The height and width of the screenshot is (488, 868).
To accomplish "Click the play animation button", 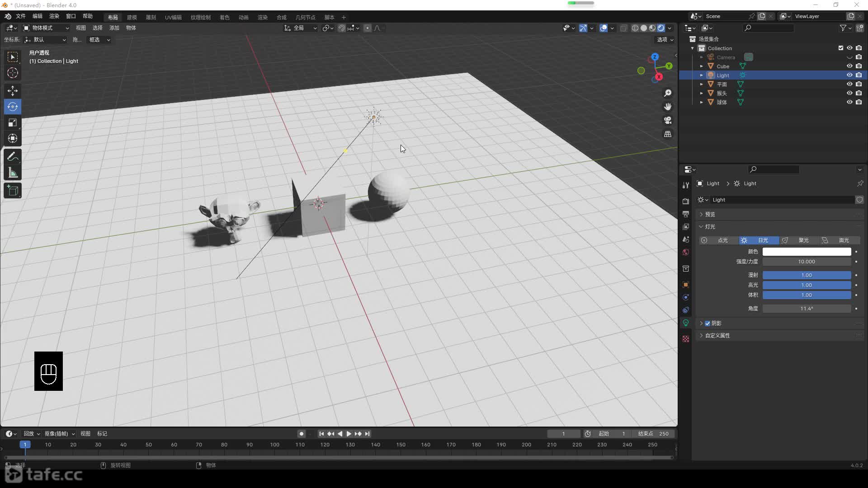I will (x=349, y=434).
